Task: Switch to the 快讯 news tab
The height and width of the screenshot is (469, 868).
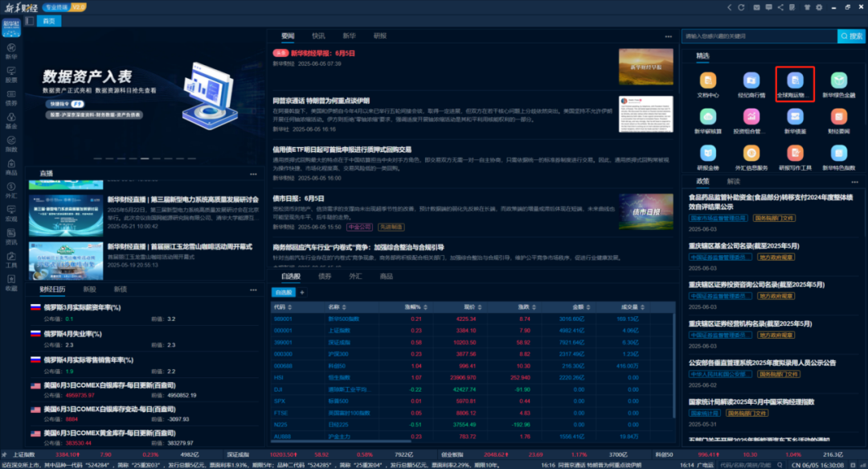Action: click(x=319, y=36)
